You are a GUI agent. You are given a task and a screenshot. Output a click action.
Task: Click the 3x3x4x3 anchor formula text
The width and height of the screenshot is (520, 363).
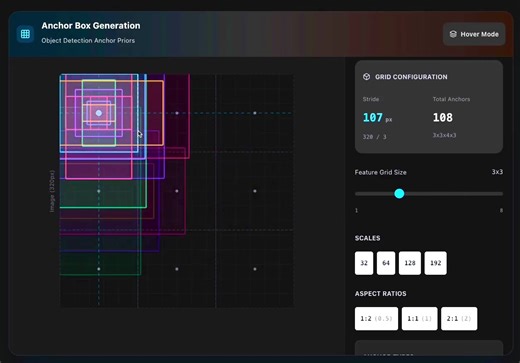(444, 135)
